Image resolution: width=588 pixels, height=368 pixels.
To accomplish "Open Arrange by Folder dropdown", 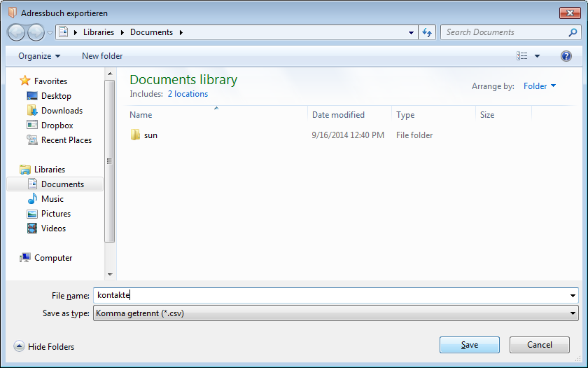I will pyautogui.click(x=540, y=86).
